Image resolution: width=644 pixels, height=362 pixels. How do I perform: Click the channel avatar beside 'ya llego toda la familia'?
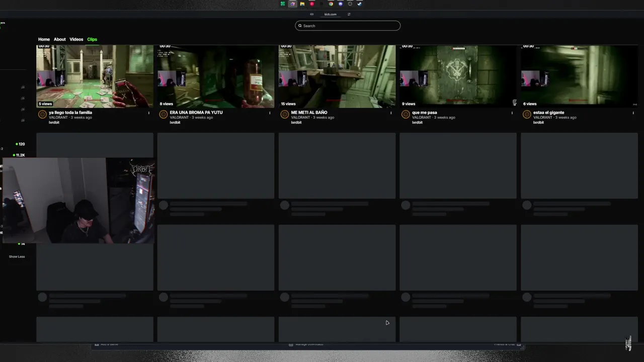point(42,115)
